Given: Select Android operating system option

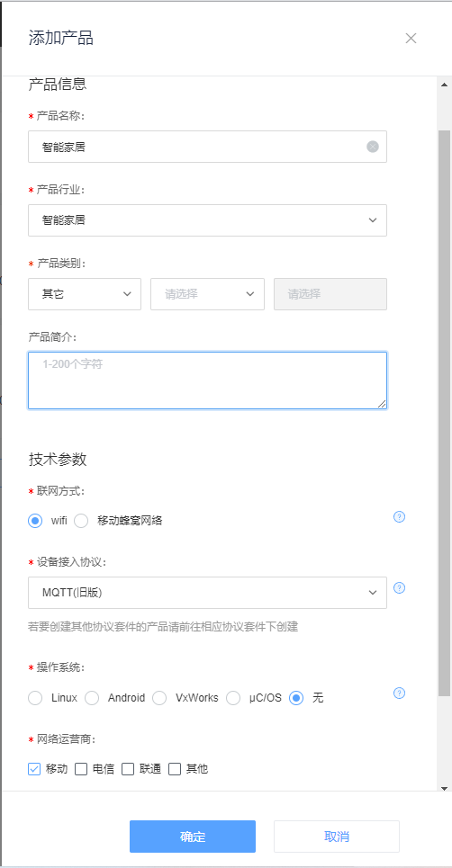Looking at the screenshot, I should point(92,698).
